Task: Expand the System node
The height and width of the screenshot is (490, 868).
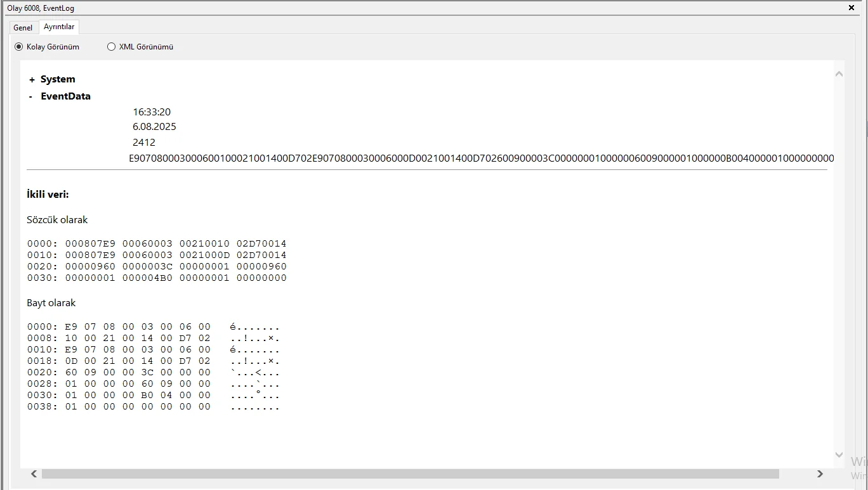Action: (32, 80)
